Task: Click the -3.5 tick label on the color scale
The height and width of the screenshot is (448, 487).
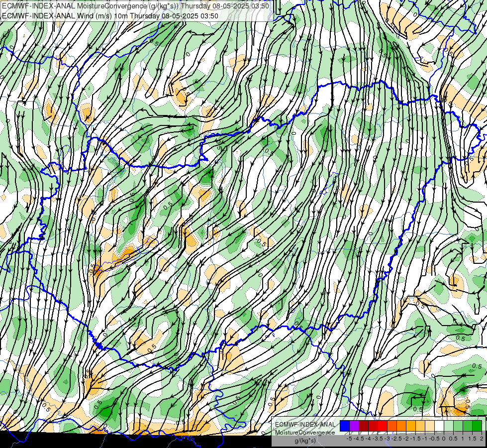Action: tap(378, 439)
